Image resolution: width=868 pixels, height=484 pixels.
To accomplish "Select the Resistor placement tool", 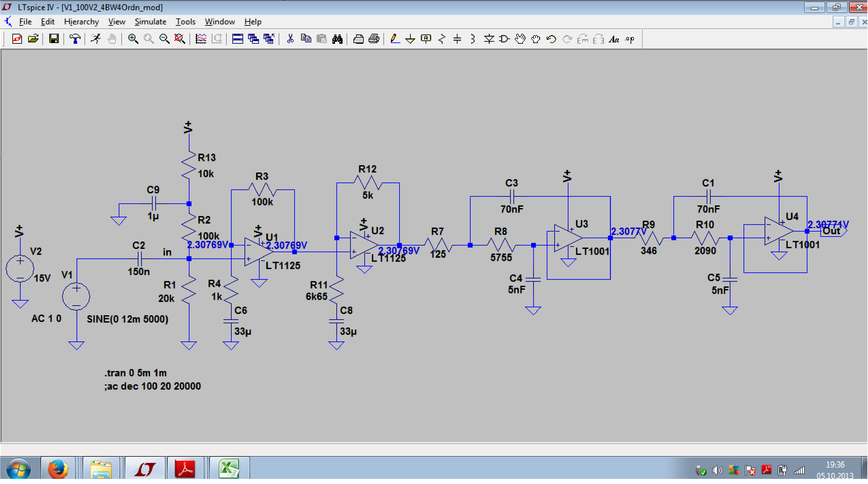I will pyautogui.click(x=442, y=39).
